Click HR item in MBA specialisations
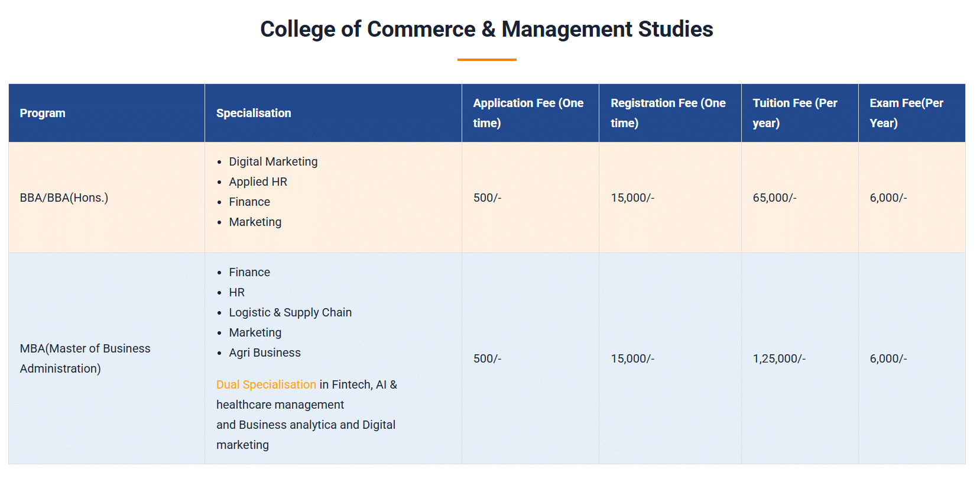Image resolution: width=980 pixels, height=498 pixels. tap(236, 292)
